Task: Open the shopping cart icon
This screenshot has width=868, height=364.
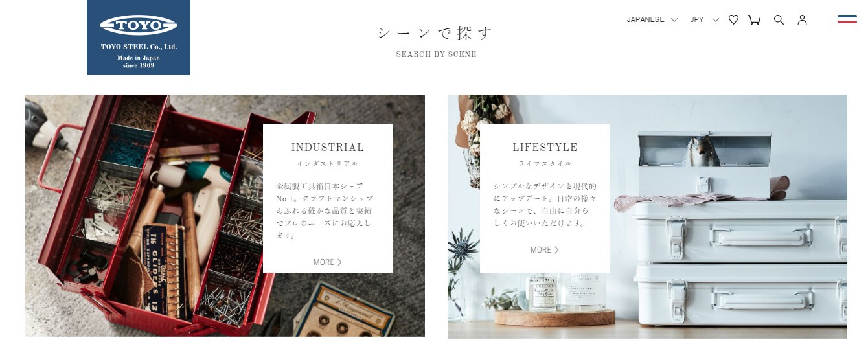Action: pyautogui.click(x=754, y=19)
